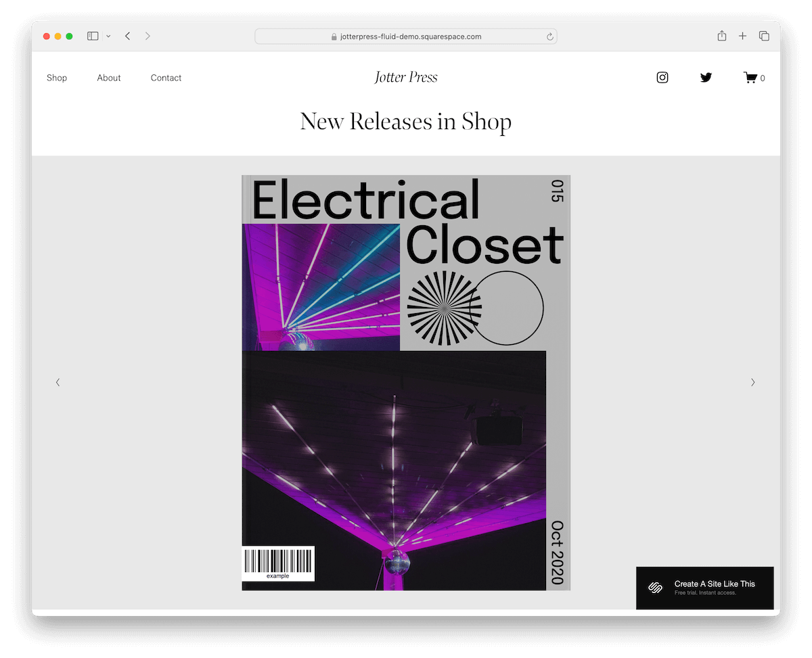
Task: Select the About navigation item
Action: point(109,78)
